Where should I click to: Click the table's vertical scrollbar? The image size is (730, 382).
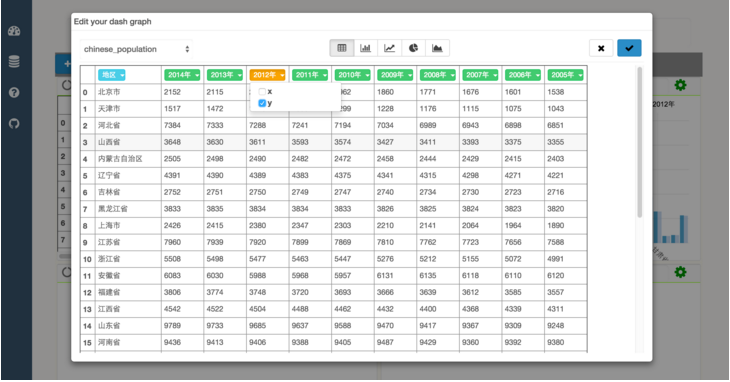pos(639,142)
